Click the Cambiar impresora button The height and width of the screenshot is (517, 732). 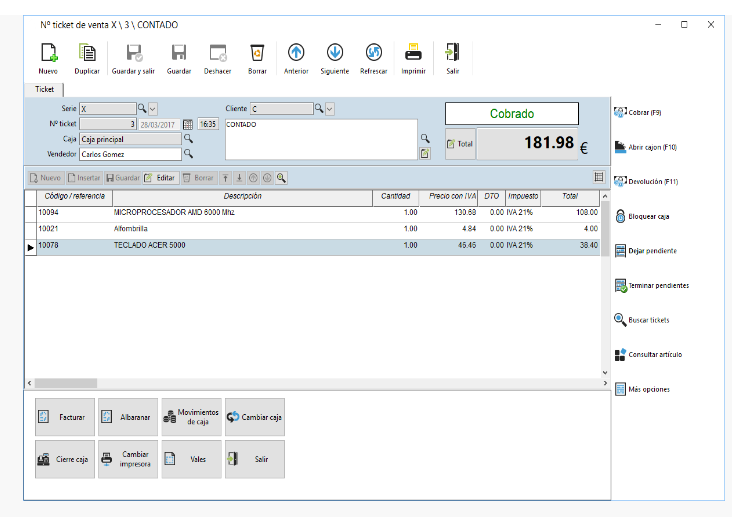[x=128, y=459]
